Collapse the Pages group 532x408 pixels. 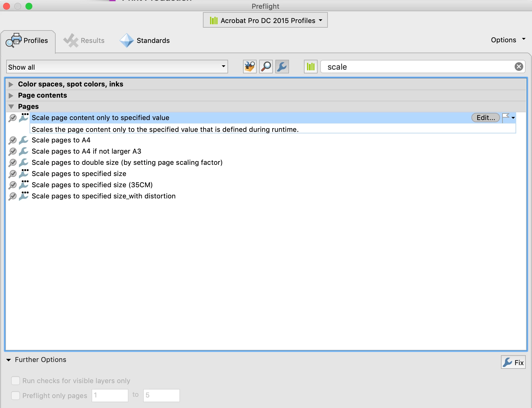tap(11, 107)
